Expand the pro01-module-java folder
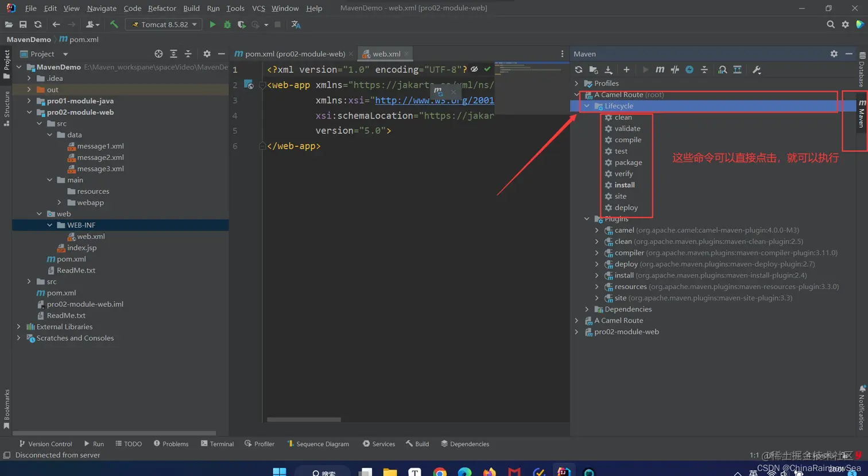Viewport: 868px width, 476px height. 29,101
